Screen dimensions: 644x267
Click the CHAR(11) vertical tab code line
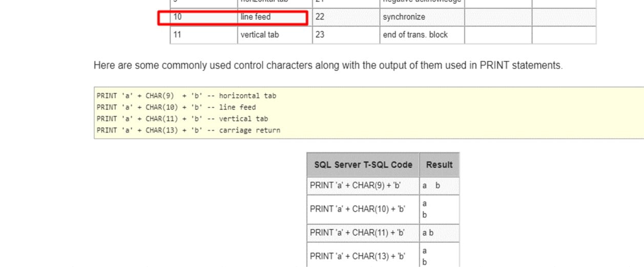182,119
